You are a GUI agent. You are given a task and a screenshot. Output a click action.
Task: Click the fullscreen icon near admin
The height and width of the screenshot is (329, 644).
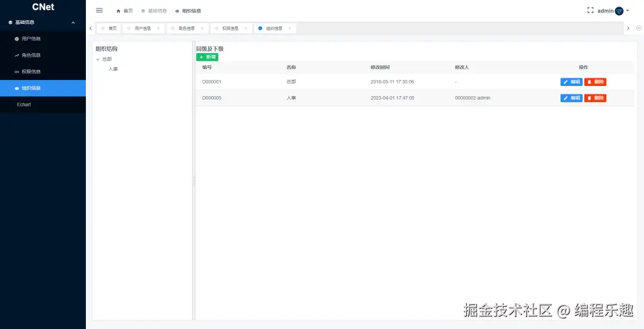point(590,10)
